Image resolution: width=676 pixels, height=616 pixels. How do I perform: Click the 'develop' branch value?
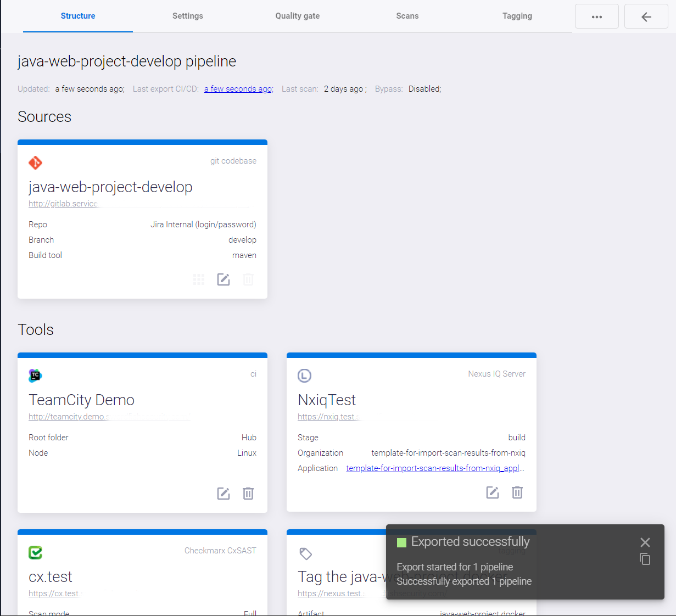click(x=242, y=240)
